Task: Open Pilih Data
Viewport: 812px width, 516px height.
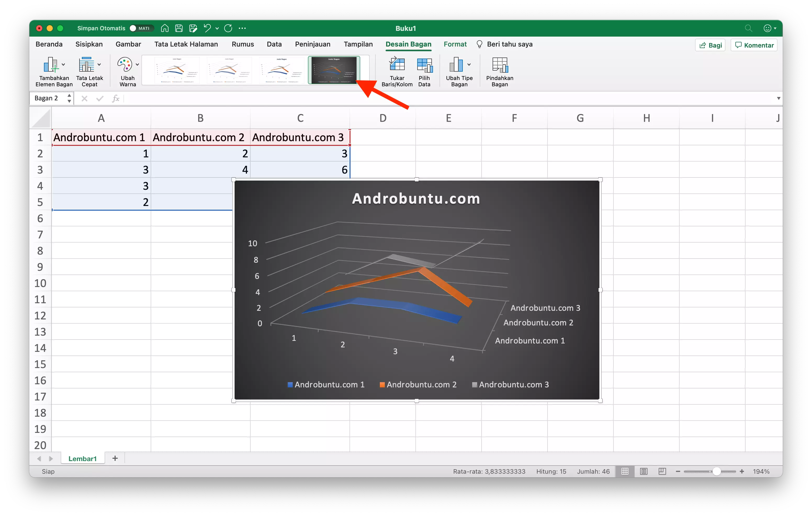Action: point(425,66)
